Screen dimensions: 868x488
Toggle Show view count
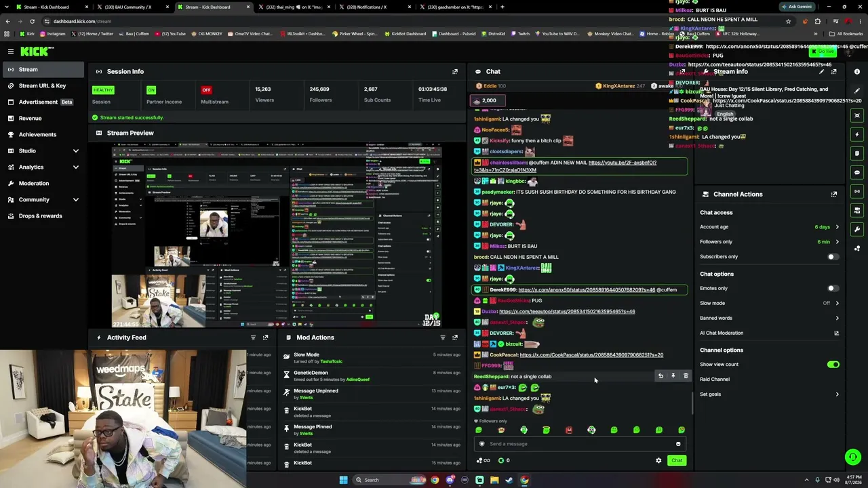tap(833, 365)
